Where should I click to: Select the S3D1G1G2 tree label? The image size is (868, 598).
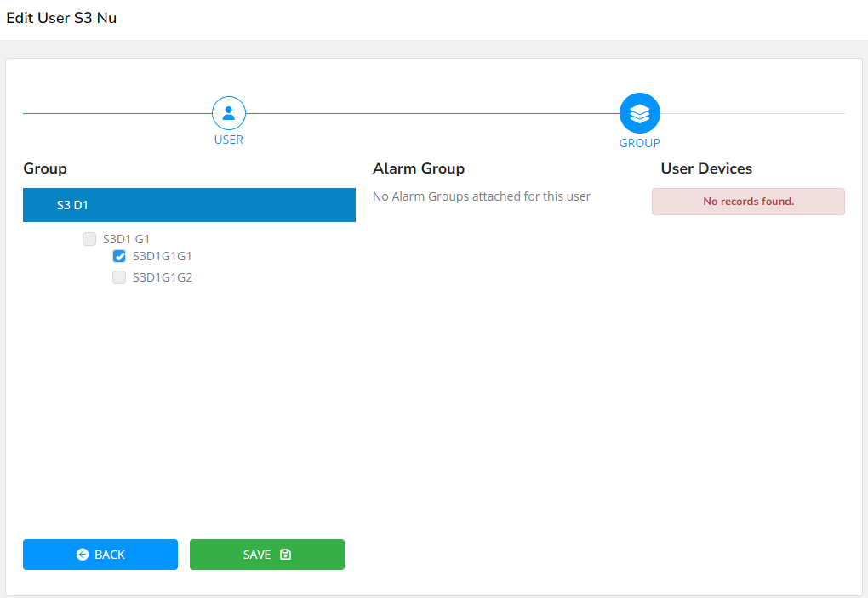click(162, 277)
